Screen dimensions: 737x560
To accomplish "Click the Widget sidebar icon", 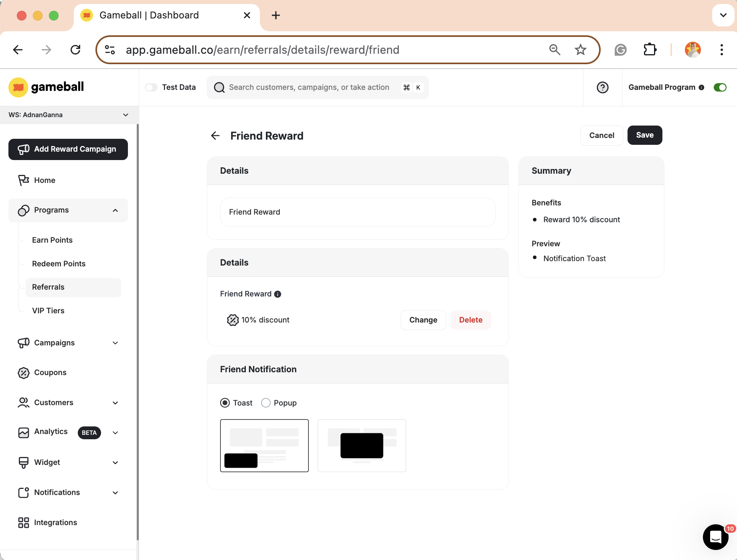I will click(24, 463).
